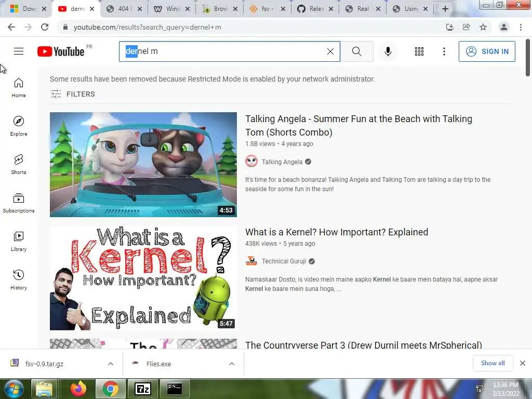The image size is (532, 399).
Task: Open Technical Guruji channel avatar
Action: pyautogui.click(x=251, y=261)
